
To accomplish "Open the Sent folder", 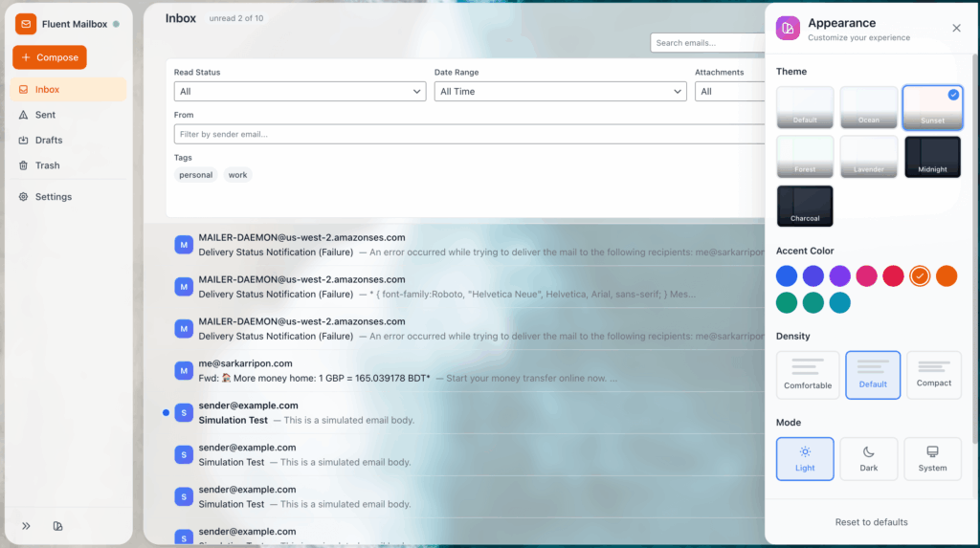I will [46, 115].
